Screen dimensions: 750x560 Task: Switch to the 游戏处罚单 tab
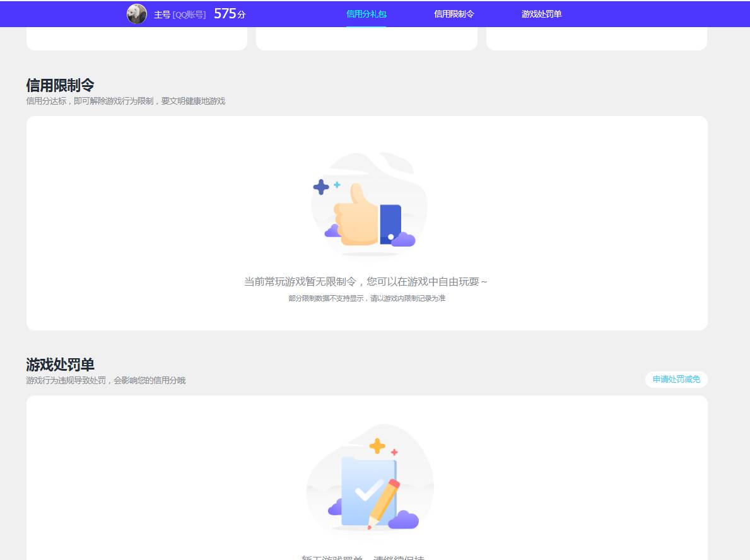[540, 13]
